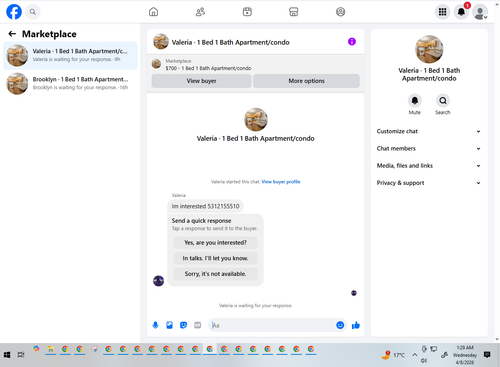
Task: Expand the Chat members section
Action: coord(429,148)
